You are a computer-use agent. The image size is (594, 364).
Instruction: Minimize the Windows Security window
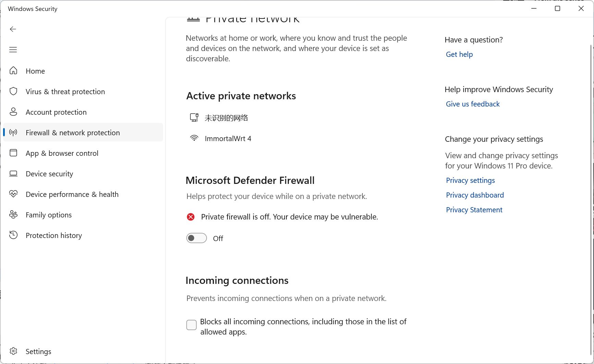534,9
